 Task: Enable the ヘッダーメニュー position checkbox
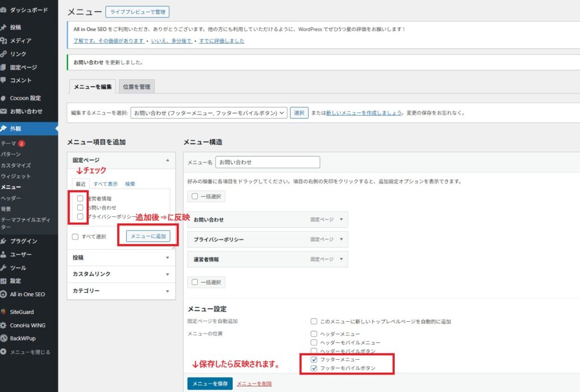[x=314, y=334]
